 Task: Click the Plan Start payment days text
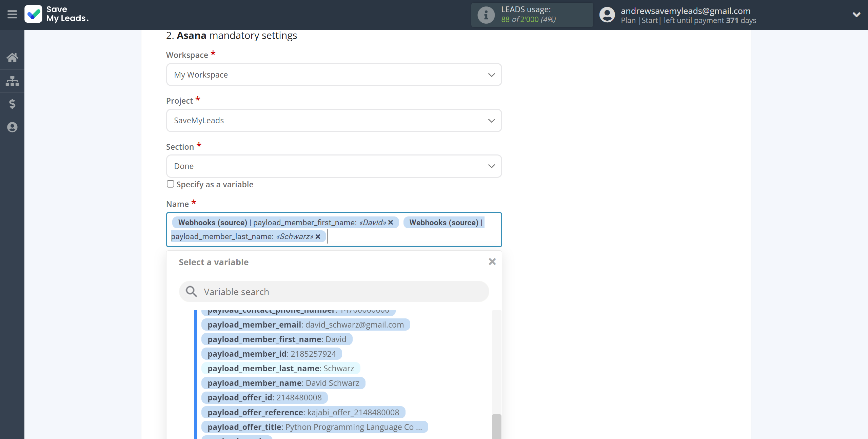coord(688,20)
